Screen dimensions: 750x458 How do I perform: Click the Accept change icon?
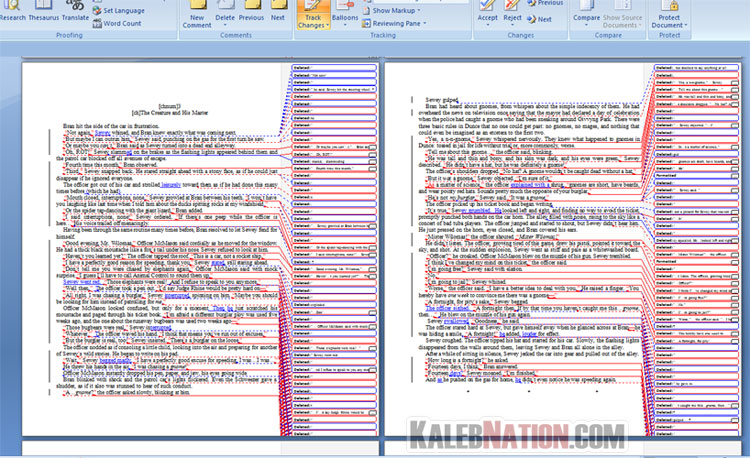(x=487, y=7)
